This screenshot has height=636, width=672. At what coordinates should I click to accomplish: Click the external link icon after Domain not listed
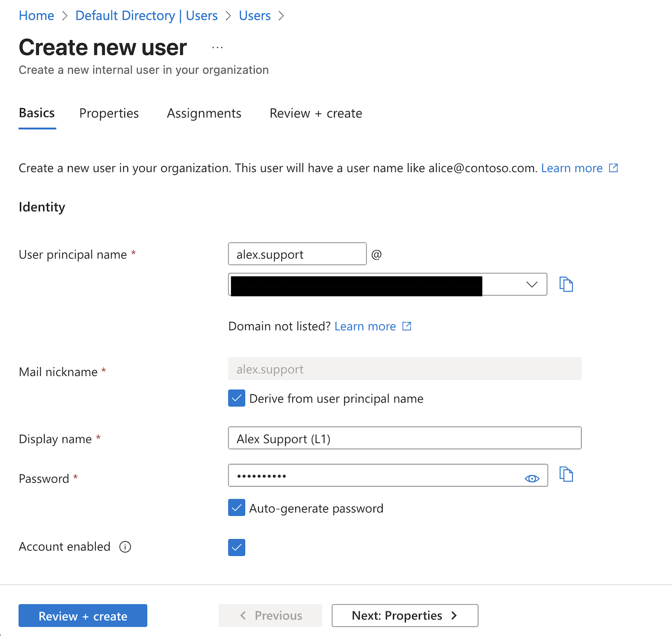click(406, 326)
